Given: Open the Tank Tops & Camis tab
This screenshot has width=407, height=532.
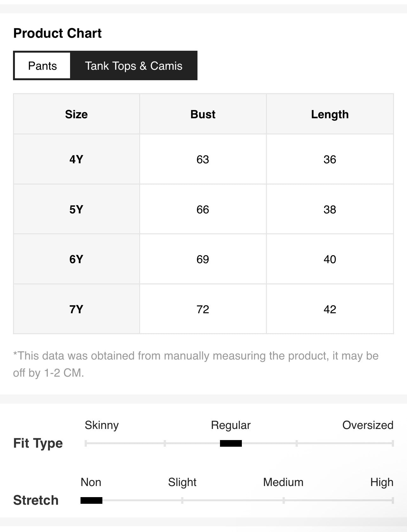Looking at the screenshot, I should pos(133,66).
